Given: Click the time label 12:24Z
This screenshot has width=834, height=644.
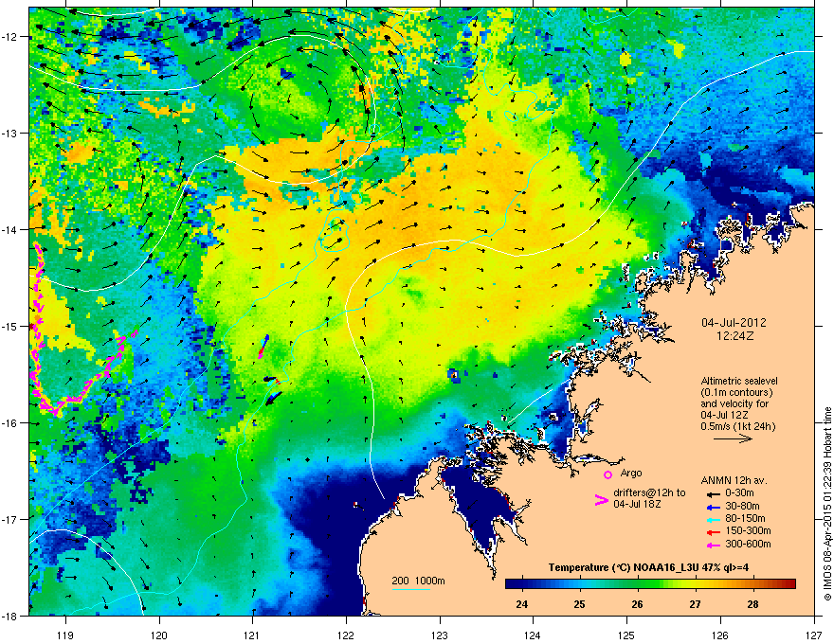Looking at the screenshot, I should pyautogui.click(x=735, y=336).
